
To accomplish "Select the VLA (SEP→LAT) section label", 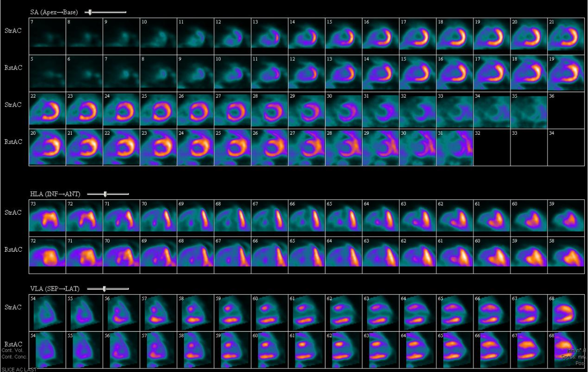I will coord(55,289).
